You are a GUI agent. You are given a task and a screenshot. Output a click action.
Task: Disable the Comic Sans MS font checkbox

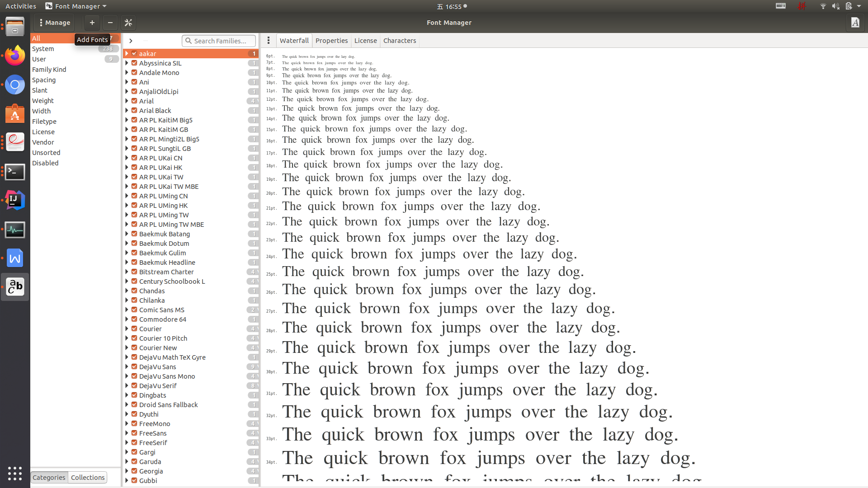coord(134,310)
